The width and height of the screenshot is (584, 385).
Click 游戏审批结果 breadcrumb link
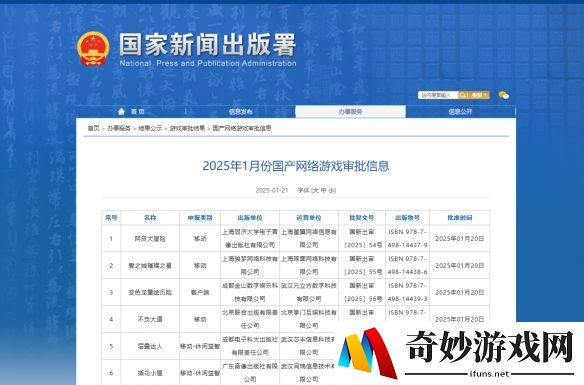[187, 128]
